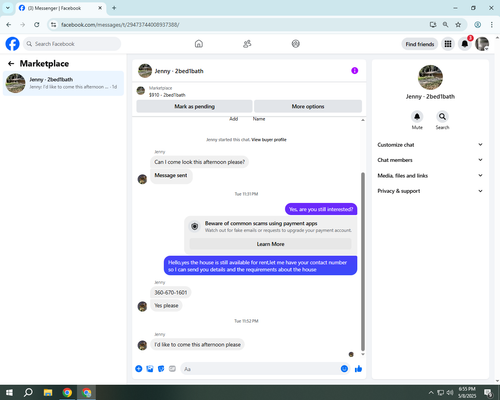This screenshot has width=500, height=400.
Task: View site information icon in address bar
Action: [54, 25]
